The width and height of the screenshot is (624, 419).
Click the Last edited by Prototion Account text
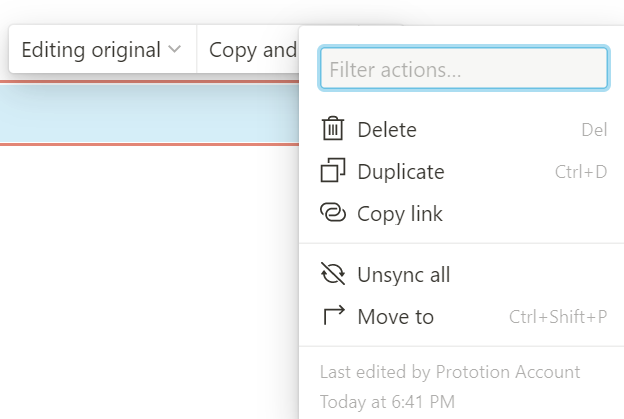pos(450,372)
